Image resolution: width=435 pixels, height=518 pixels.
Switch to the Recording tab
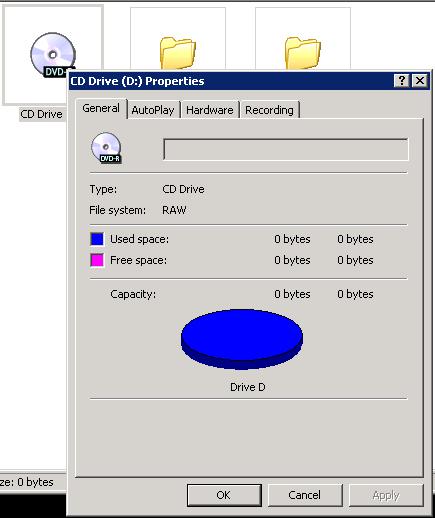269,110
